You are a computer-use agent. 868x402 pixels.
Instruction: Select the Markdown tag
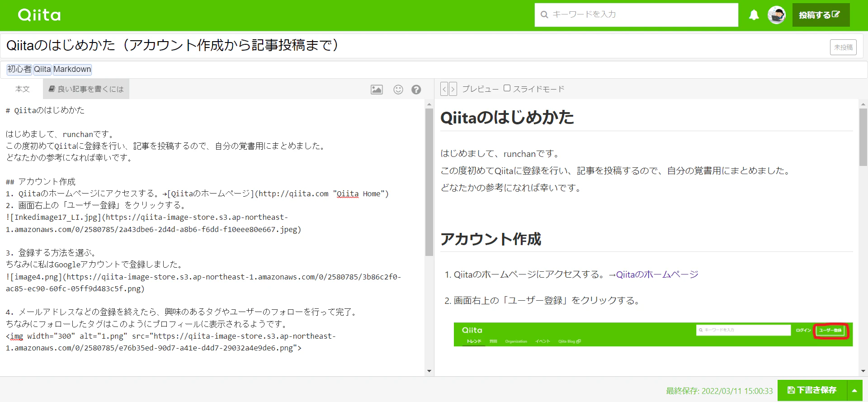[72, 69]
